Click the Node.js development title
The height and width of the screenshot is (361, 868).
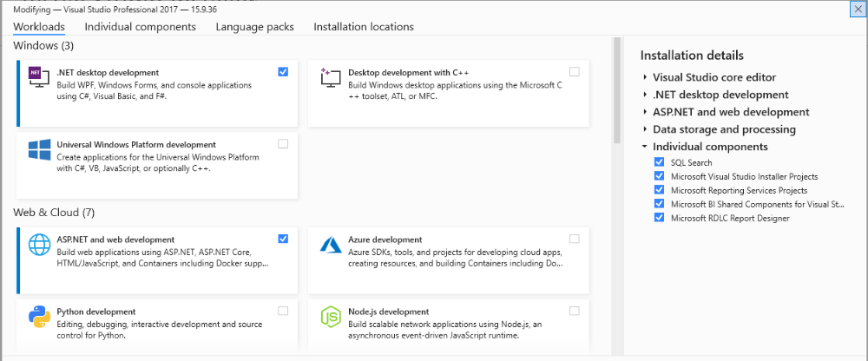[389, 312]
